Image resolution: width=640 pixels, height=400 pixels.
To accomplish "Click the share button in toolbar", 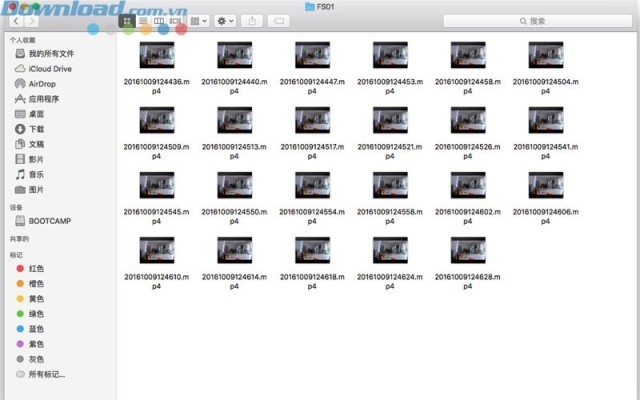I will click(252, 20).
